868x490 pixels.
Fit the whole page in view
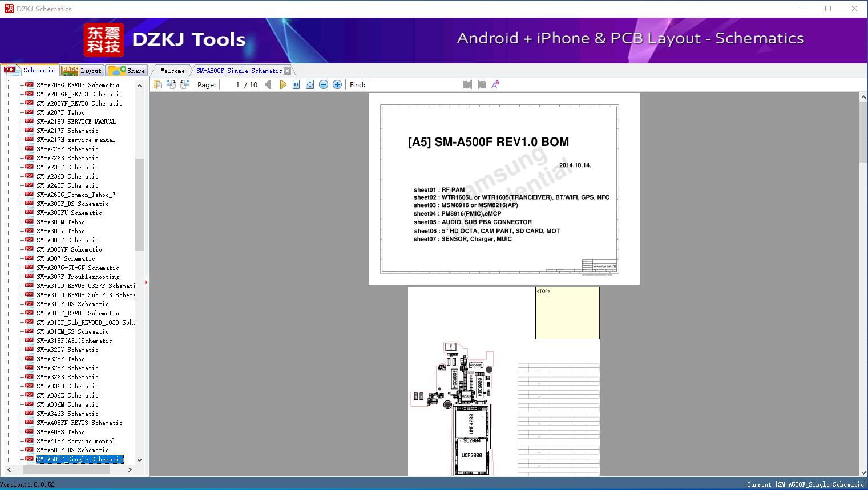pos(310,84)
